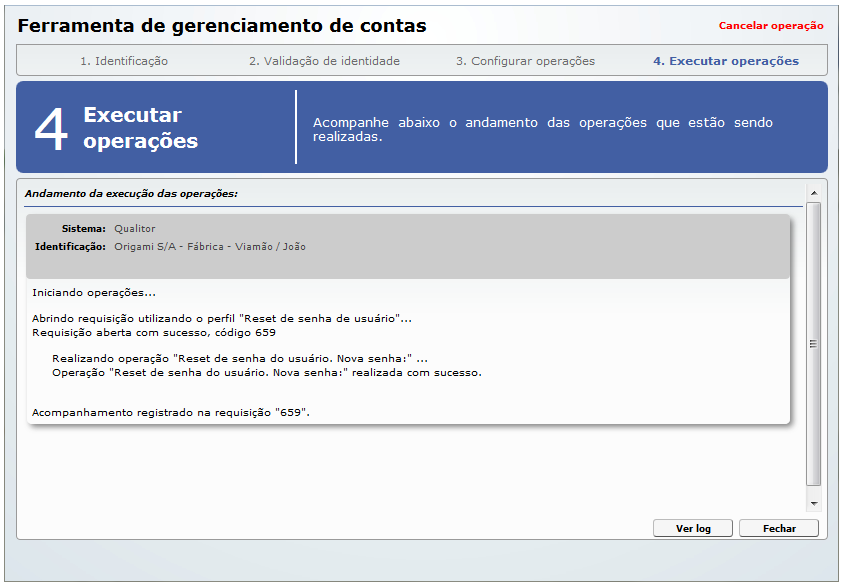Viewport: 843px width, 586px height.
Task: Click the Acompanhe abaixo description text
Action: click(542, 129)
